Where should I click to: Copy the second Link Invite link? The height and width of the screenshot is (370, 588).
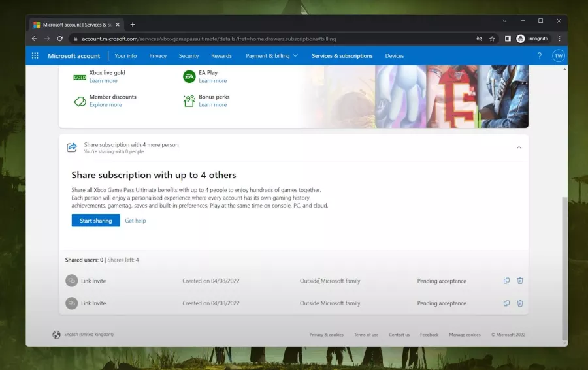coord(506,303)
